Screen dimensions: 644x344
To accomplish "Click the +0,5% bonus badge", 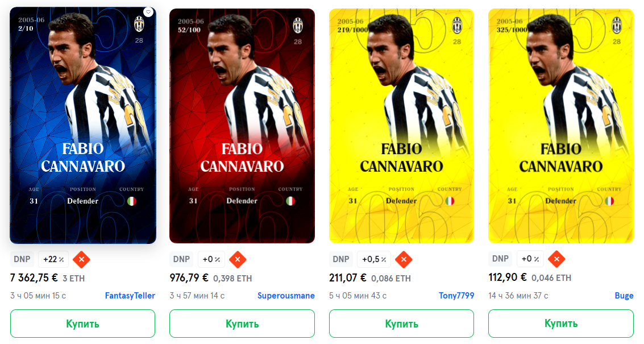I will tap(374, 259).
